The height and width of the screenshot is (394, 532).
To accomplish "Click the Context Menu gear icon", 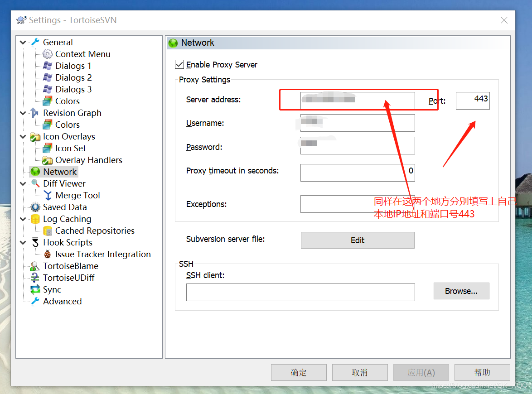I will coord(48,54).
